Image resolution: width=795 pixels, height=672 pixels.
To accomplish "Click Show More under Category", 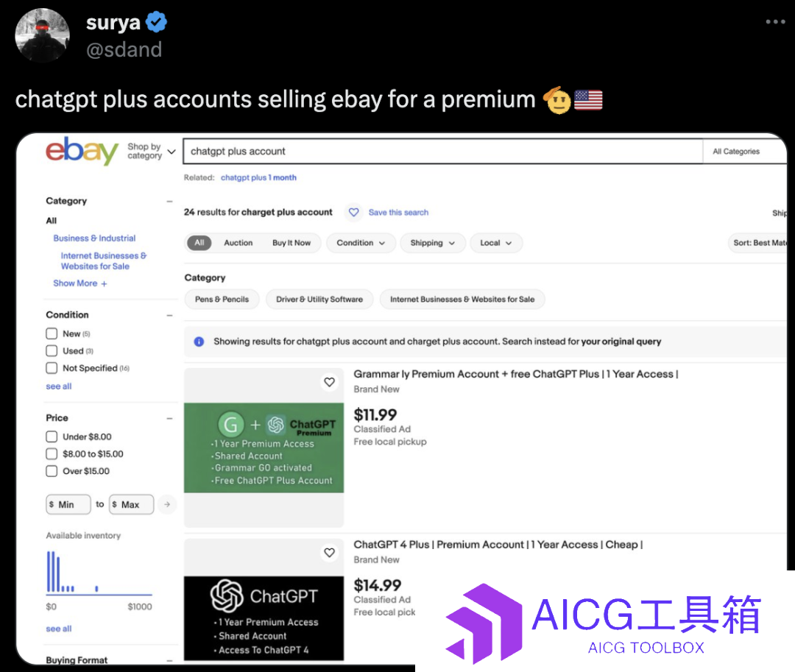I will click(80, 283).
